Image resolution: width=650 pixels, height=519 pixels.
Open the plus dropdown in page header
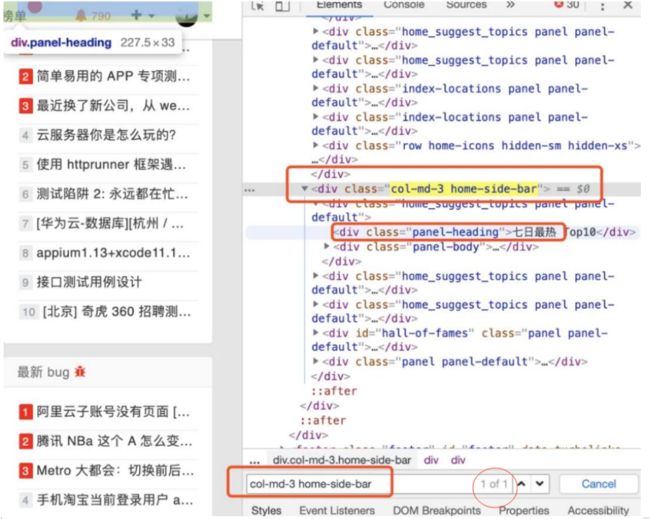(x=142, y=15)
